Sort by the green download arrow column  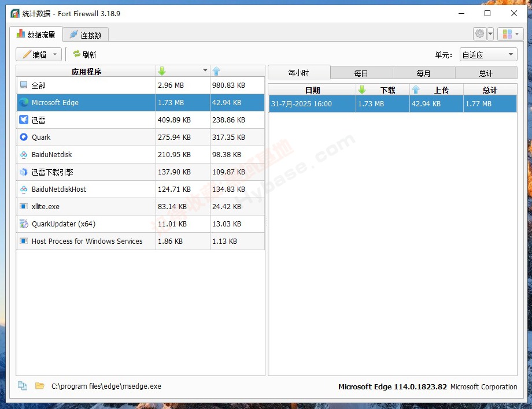coord(183,71)
